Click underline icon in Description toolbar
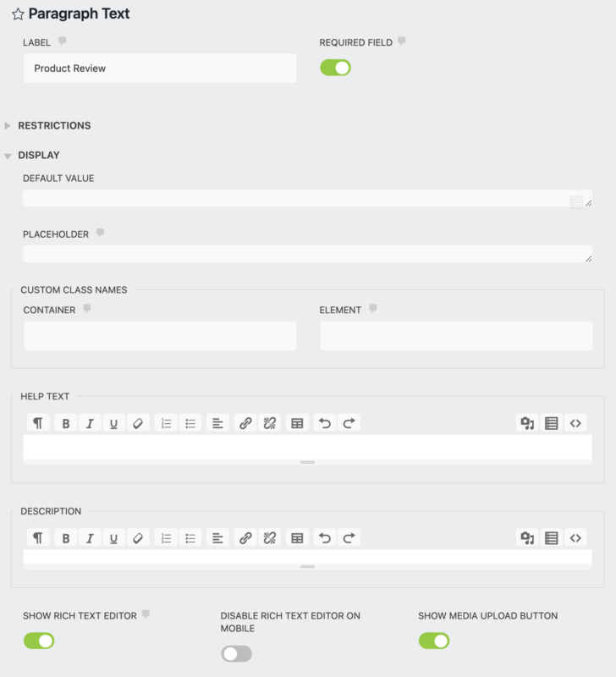The height and width of the screenshot is (677, 616). point(113,537)
